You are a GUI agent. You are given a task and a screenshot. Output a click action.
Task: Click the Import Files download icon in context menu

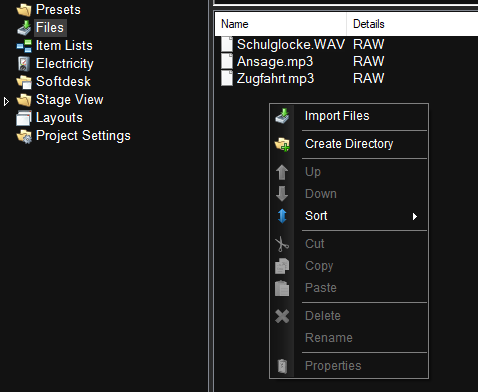pos(282,116)
